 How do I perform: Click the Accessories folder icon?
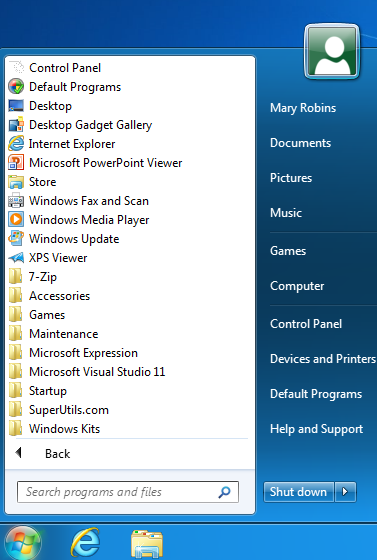pos(15,296)
